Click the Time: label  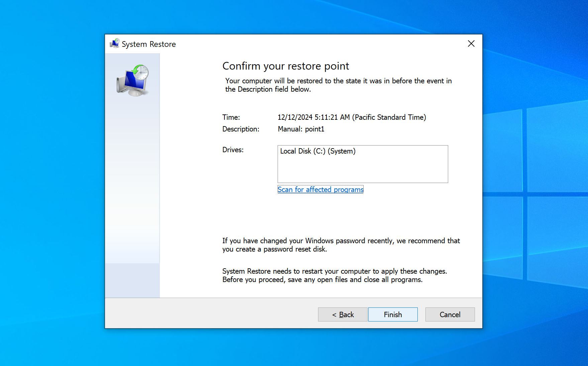point(231,117)
